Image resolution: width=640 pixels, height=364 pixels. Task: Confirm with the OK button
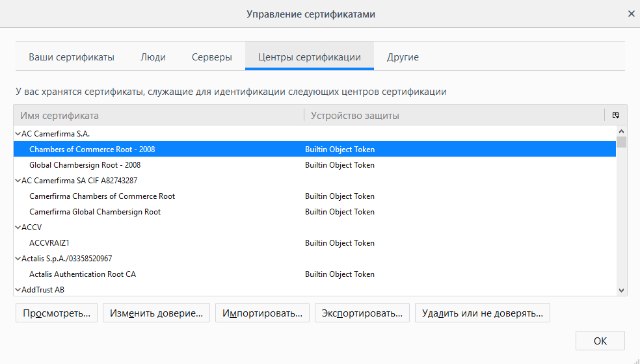click(600, 341)
